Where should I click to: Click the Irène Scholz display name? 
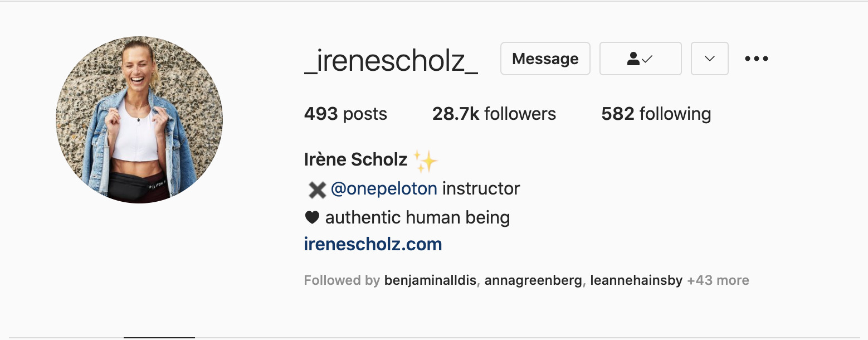(355, 160)
